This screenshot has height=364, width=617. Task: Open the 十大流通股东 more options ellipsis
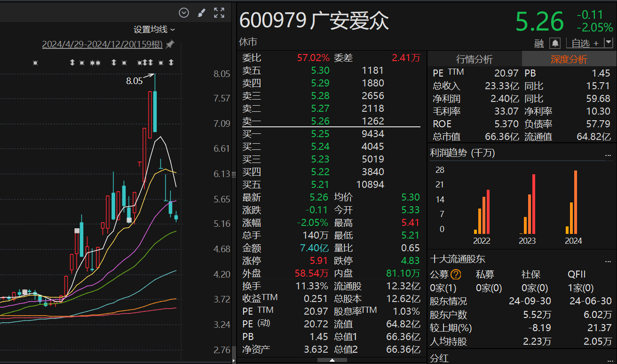click(609, 260)
